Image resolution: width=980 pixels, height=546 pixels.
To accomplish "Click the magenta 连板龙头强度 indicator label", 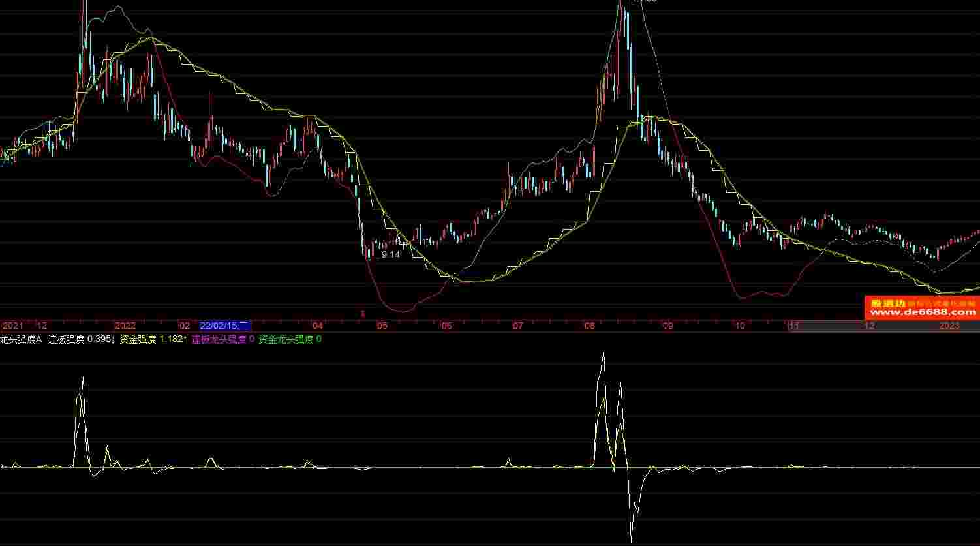I will [219, 339].
